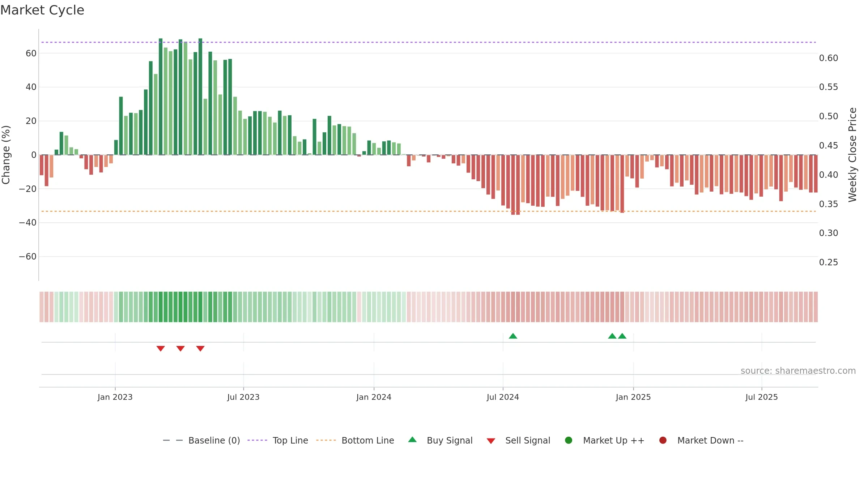Image resolution: width=868 pixels, height=488 pixels.
Task: Click the Jul 2025 axis label
Action: point(762,397)
